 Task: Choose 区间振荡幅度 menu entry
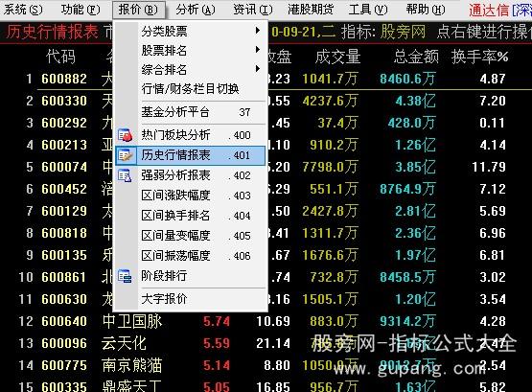[x=190, y=256]
